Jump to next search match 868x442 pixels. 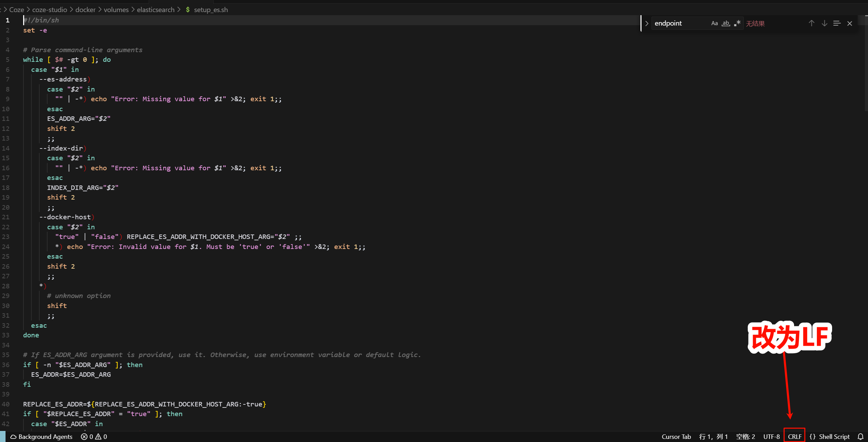824,23
